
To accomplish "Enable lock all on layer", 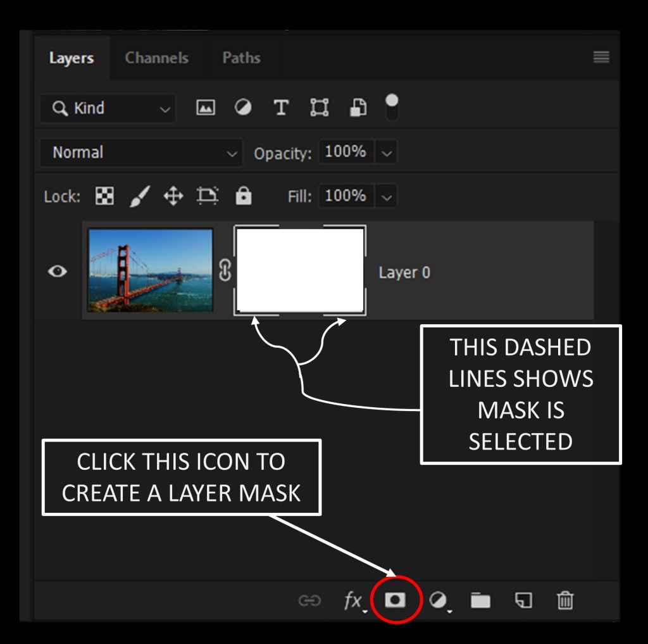I will pos(243,197).
